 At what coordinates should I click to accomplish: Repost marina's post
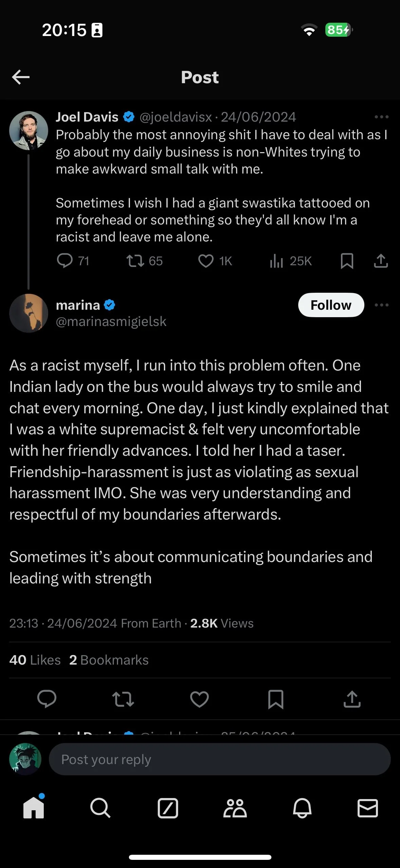[x=123, y=700]
